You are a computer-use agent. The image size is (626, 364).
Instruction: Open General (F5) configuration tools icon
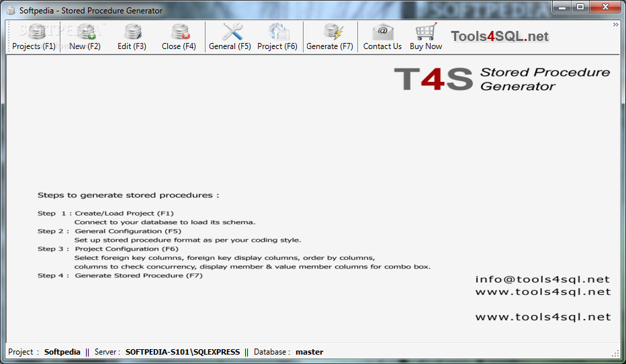point(232,32)
